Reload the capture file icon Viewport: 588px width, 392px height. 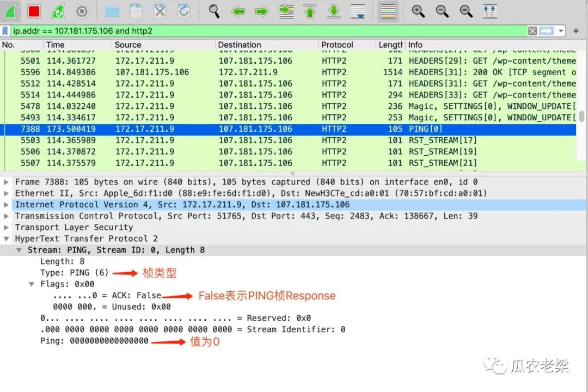click(x=184, y=11)
